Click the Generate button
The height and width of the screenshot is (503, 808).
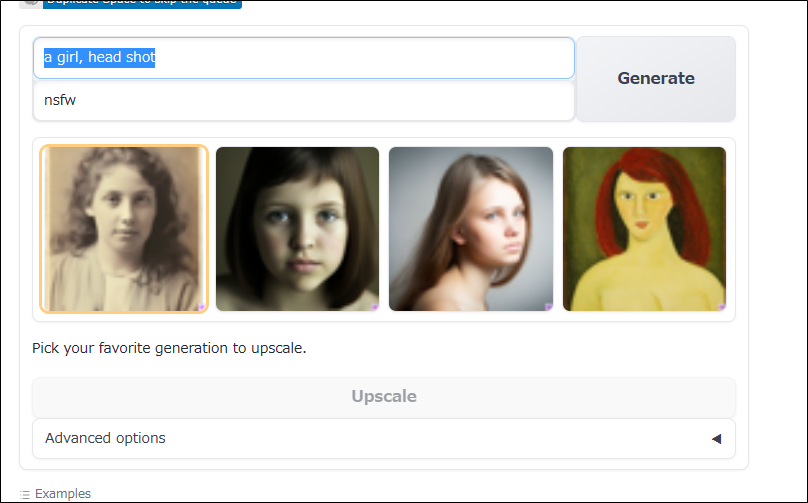pyautogui.click(x=655, y=79)
